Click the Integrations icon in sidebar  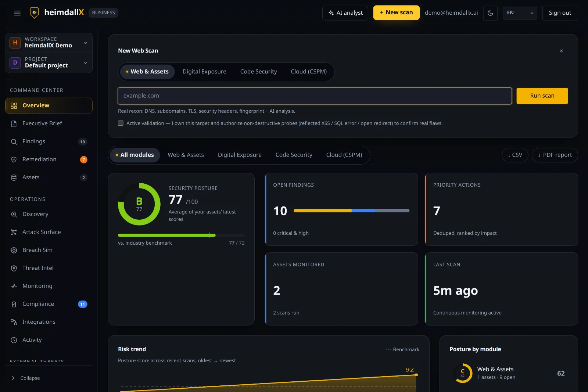point(14,322)
